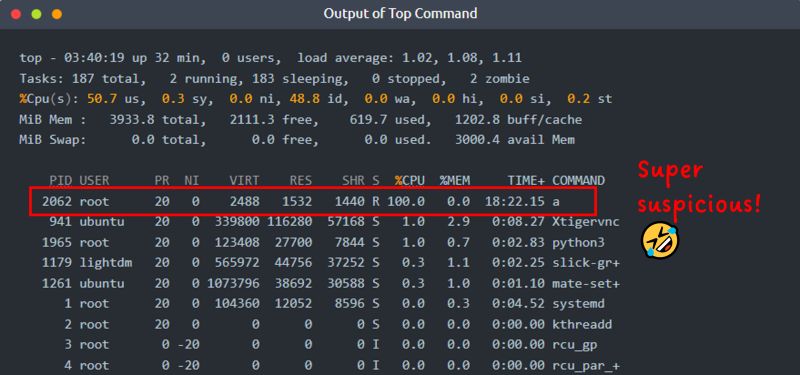Click the PID column header
The width and height of the screenshot is (800, 375).
tap(61, 181)
